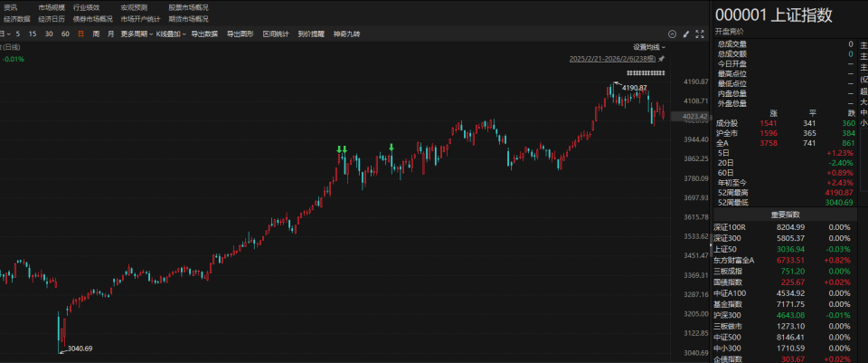Select the 30-minute period

coord(49,33)
